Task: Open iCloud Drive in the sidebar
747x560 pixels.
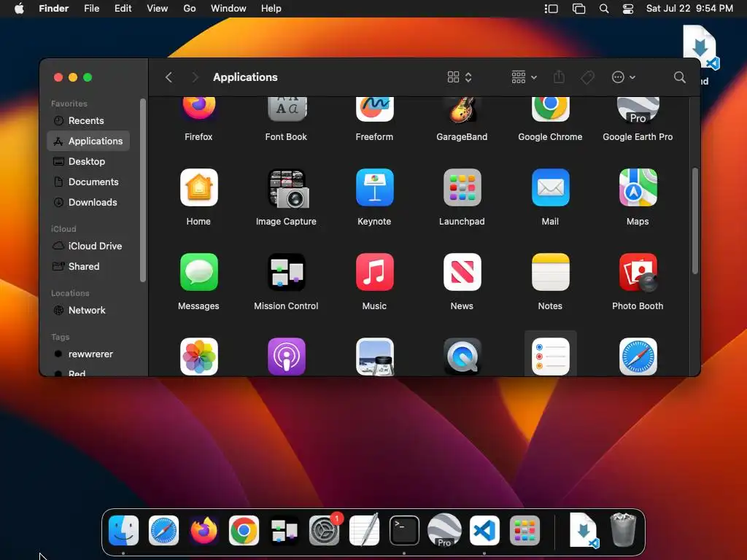Action: 88,246
